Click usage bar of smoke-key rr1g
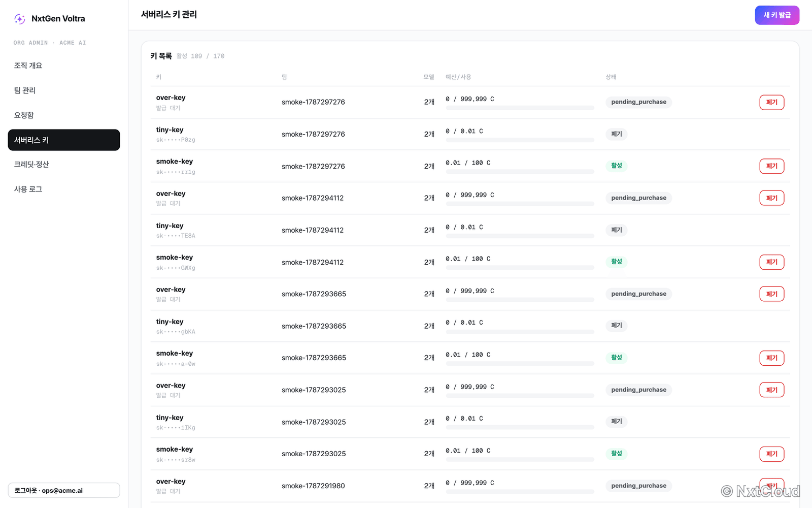 (520, 172)
